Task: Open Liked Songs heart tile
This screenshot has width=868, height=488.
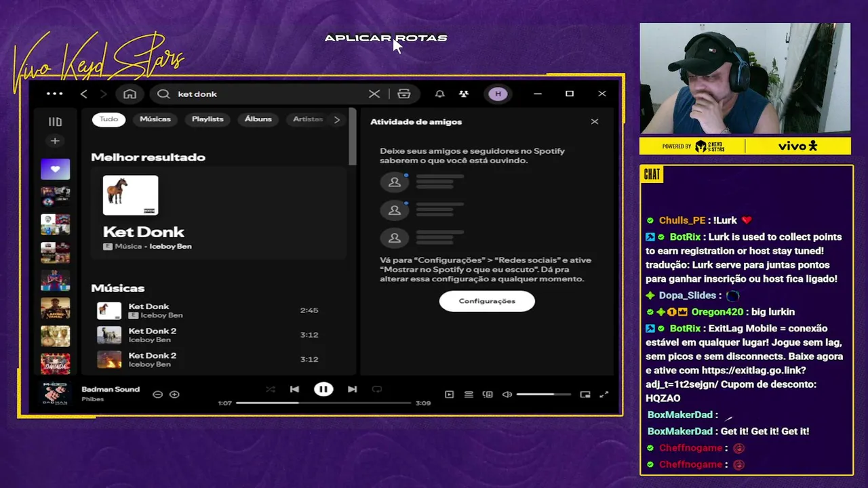Action: (x=55, y=169)
